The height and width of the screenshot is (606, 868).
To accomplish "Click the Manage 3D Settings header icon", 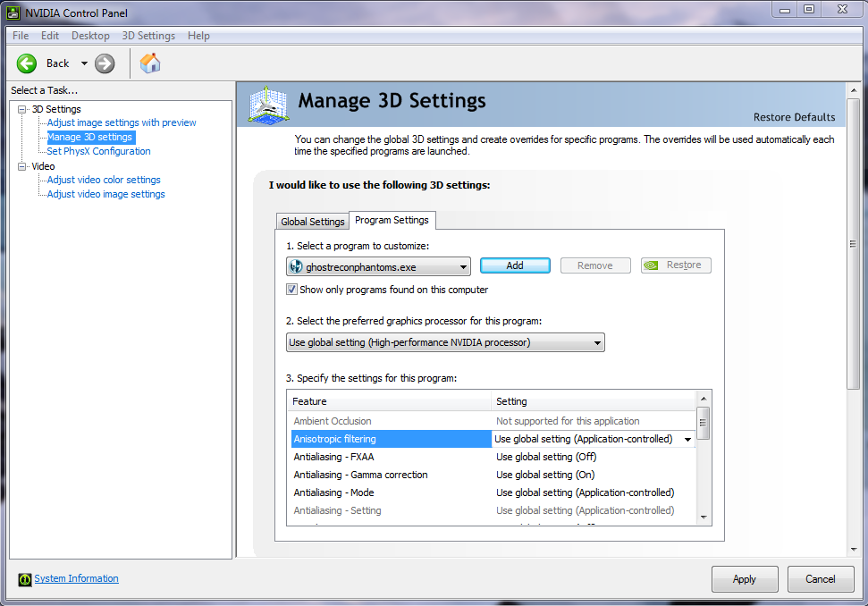I will click(268, 105).
